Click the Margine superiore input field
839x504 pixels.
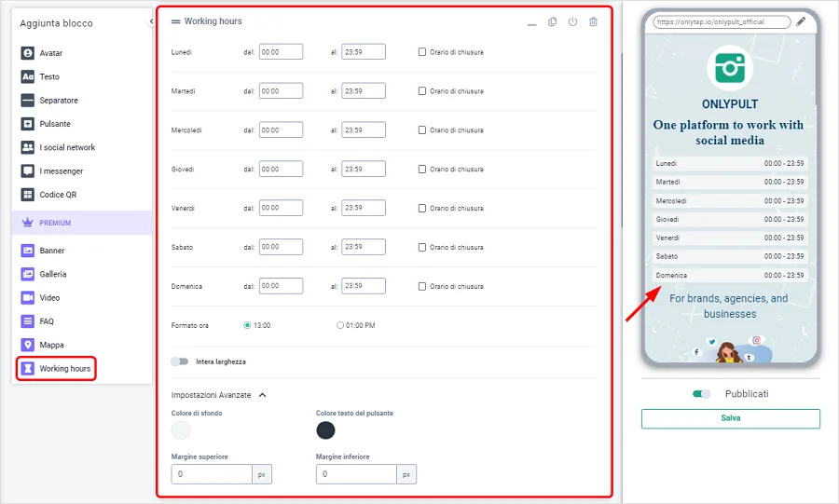(x=212, y=474)
